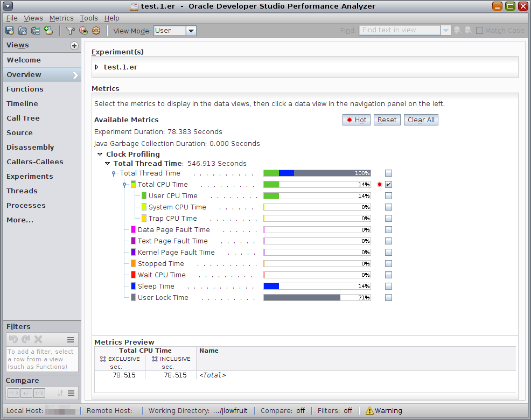
Task: Click the User Lock Time 71% bar
Action: tap(317, 297)
